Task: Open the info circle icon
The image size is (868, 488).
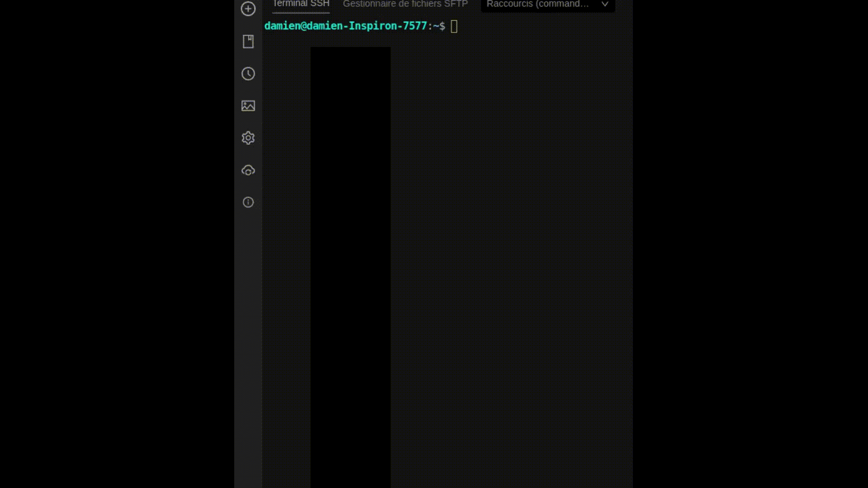Action: point(248,202)
